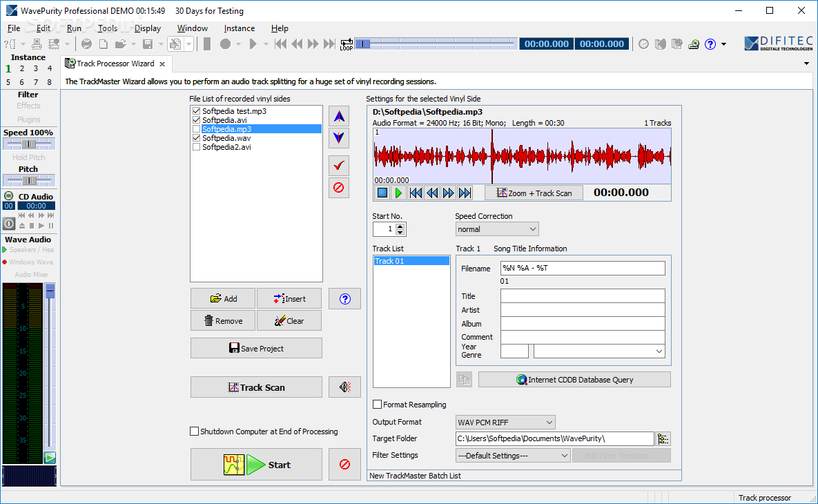
Task: Click the speaker preview icon beside Track Scan
Action: [x=345, y=387]
